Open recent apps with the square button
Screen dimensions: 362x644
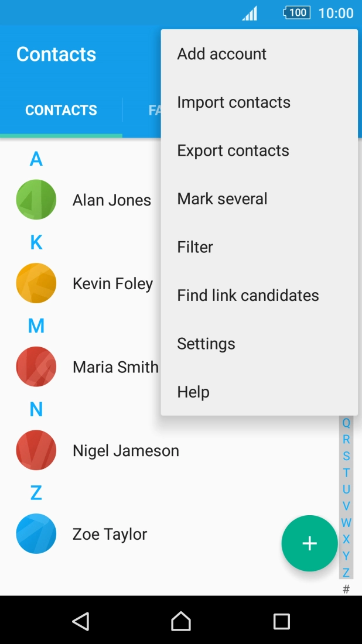pos(282,622)
